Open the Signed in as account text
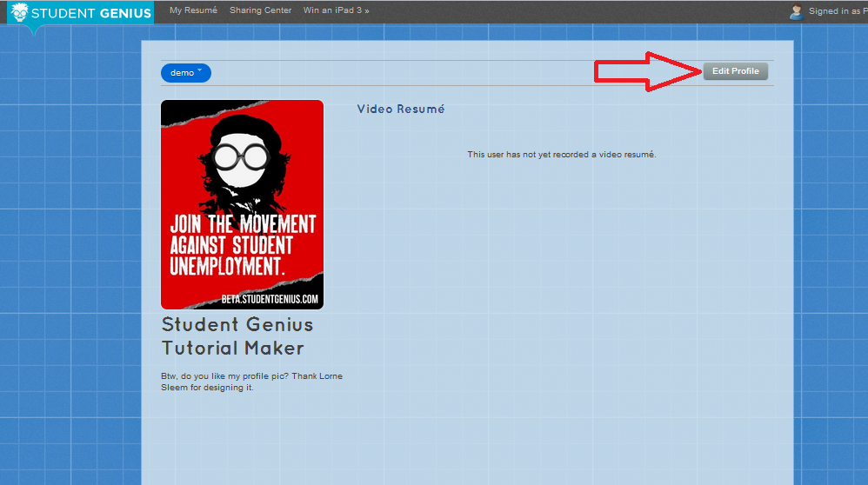Image resolution: width=868 pixels, height=485 pixels. click(838, 11)
